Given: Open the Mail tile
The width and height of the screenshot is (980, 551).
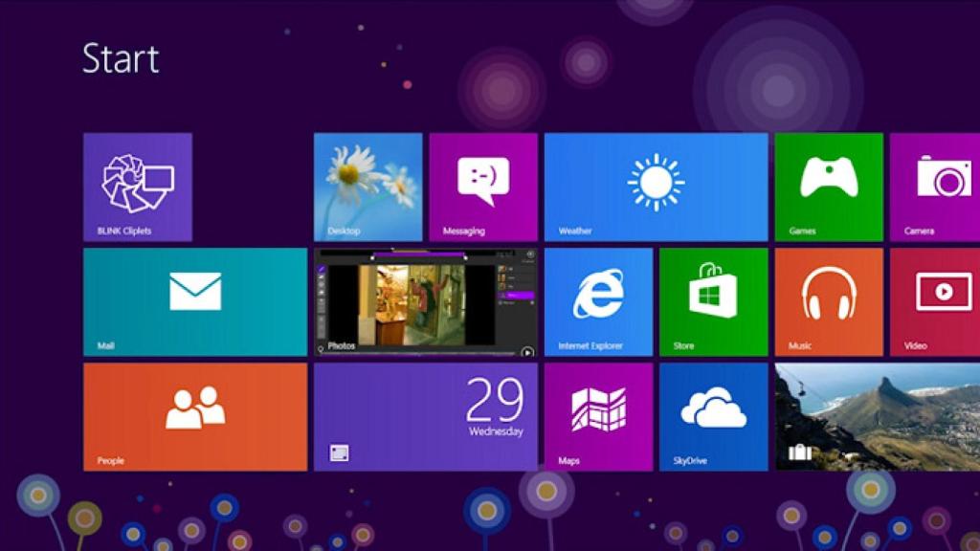Looking at the screenshot, I should (194, 301).
